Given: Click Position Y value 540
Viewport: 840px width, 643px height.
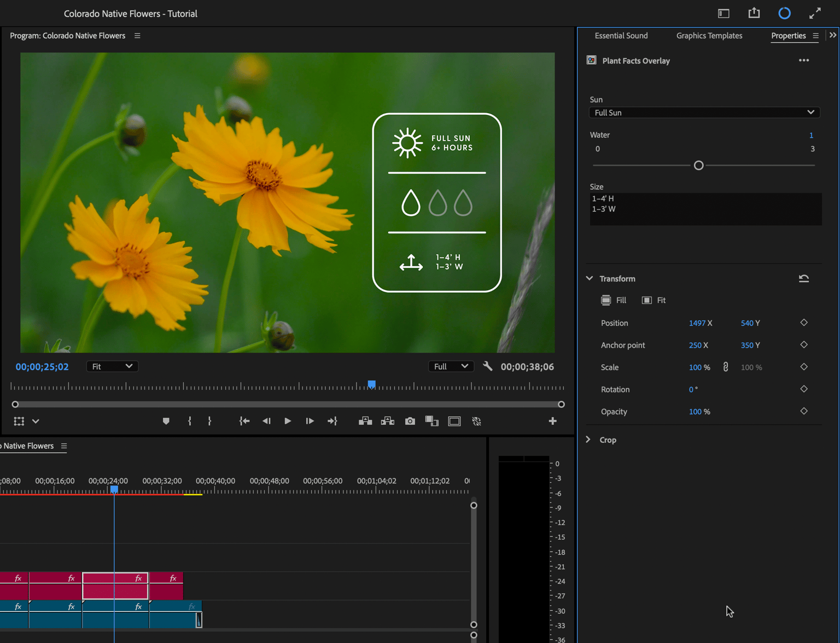Looking at the screenshot, I should tap(747, 324).
